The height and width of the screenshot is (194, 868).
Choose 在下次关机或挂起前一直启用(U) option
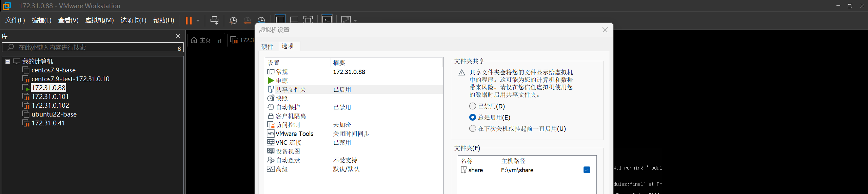pyautogui.click(x=472, y=128)
